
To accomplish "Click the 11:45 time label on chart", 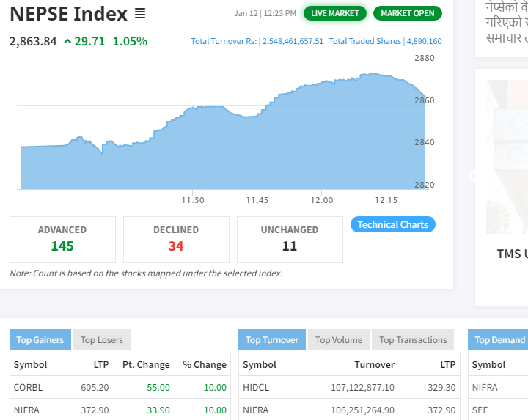I will [257, 200].
